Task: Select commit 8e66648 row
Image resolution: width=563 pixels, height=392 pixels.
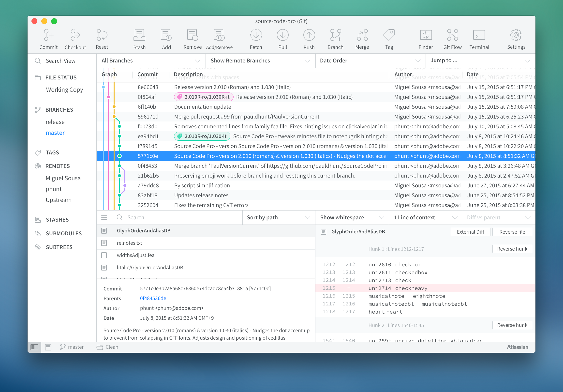Action: (x=316, y=87)
